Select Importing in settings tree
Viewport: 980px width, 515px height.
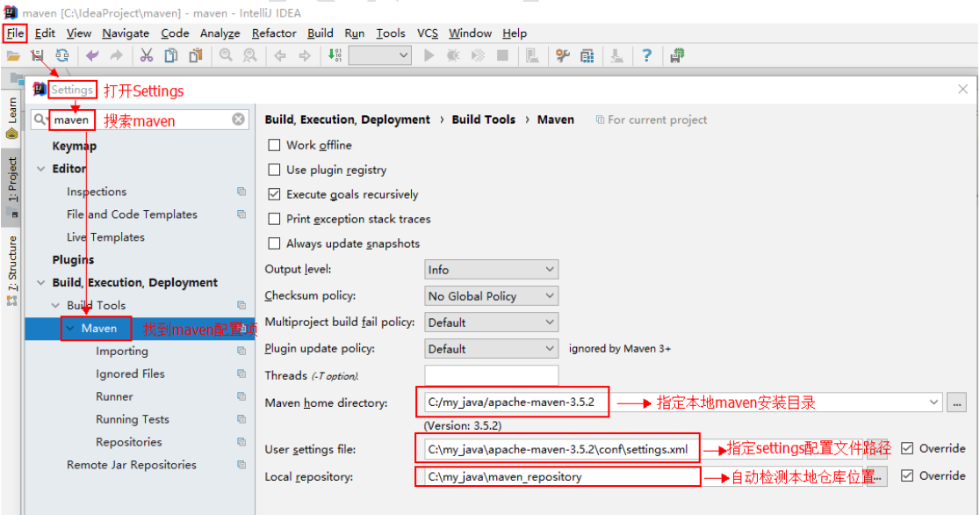[x=122, y=351]
